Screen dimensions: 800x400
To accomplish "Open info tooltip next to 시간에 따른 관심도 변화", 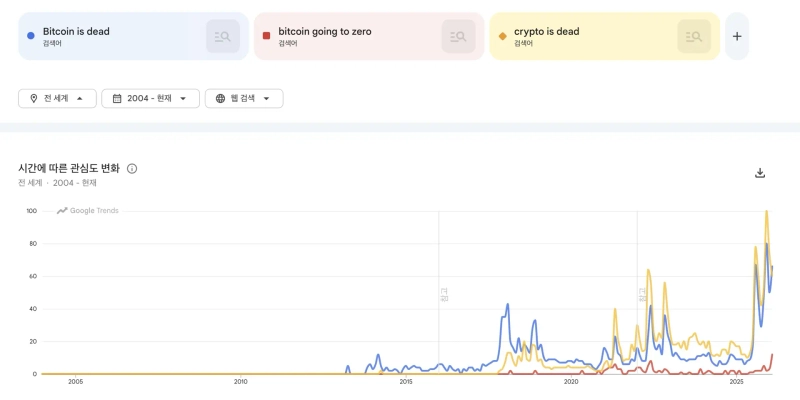I will pyautogui.click(x=132, y=168).
